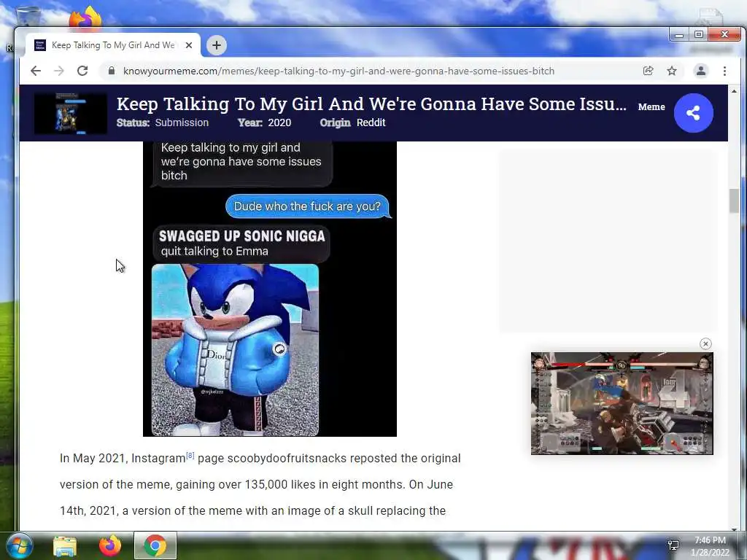
Task: Share this page from the address bar
Action: pyautogui.click(x=648, y=71)
